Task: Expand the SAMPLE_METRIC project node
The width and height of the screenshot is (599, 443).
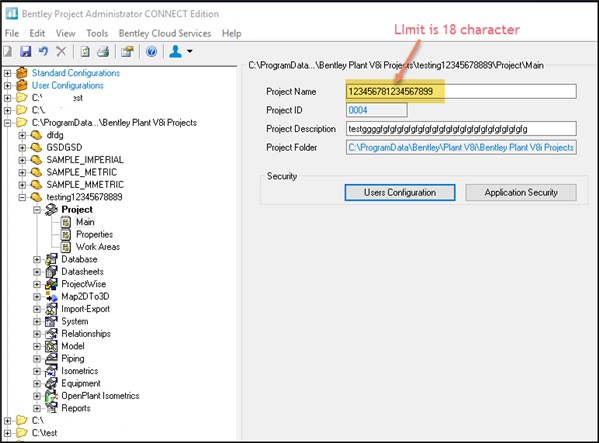Action: pos(22,173)
